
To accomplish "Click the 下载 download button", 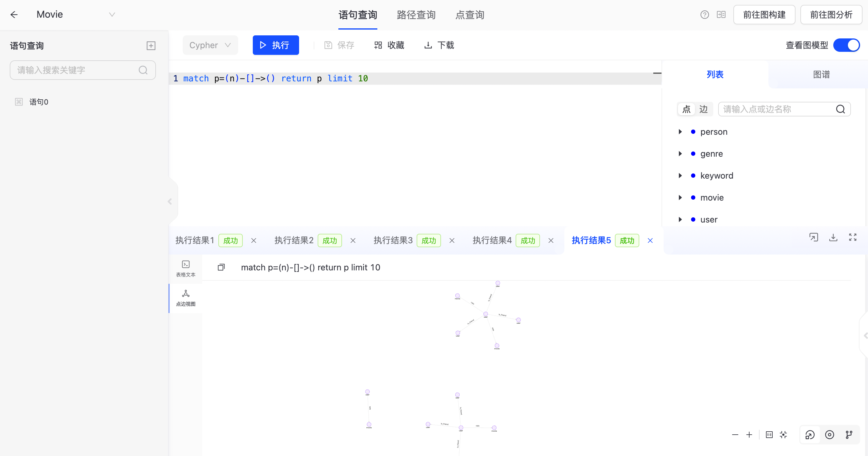I will pos(439,45).
